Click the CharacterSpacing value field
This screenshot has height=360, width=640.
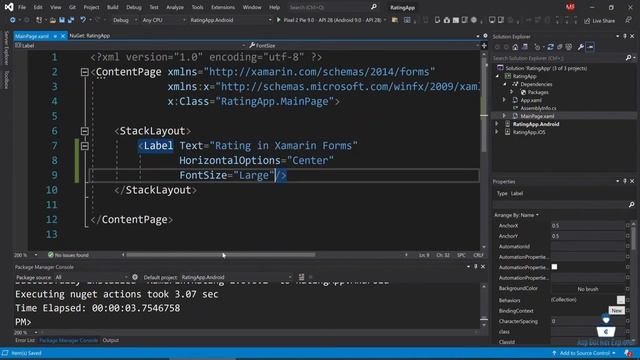click(588, 321)
